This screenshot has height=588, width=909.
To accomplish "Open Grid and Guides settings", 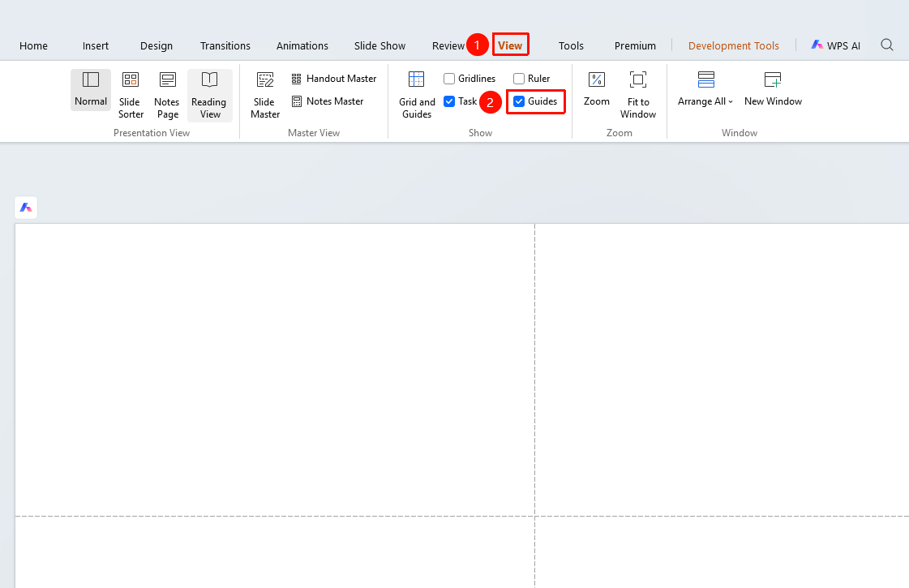I will tap(417, 95).
